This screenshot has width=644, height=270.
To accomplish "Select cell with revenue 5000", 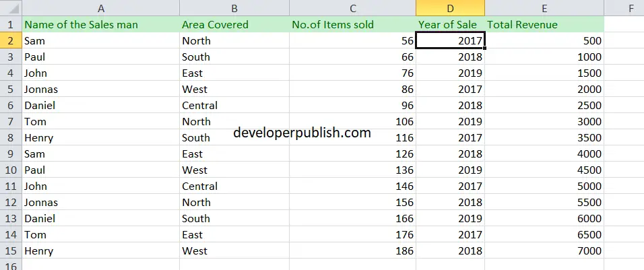I will (x=544, y=186).
